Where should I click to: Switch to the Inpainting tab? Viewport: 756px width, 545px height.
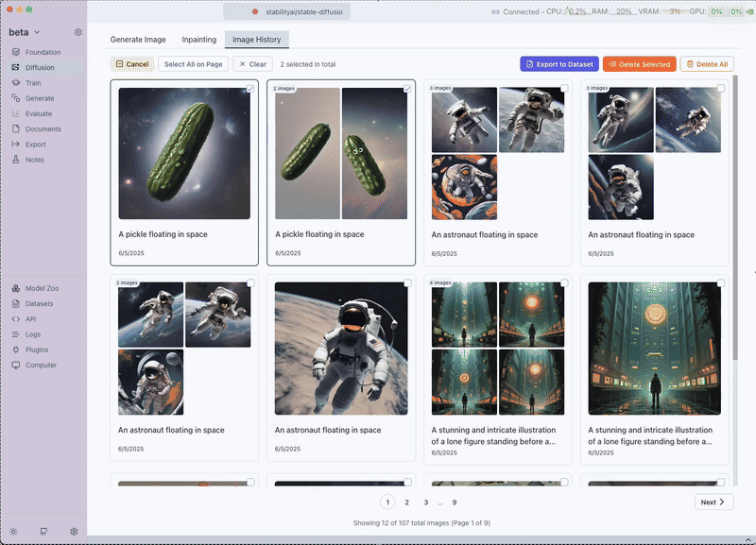[x=198, y=40]
